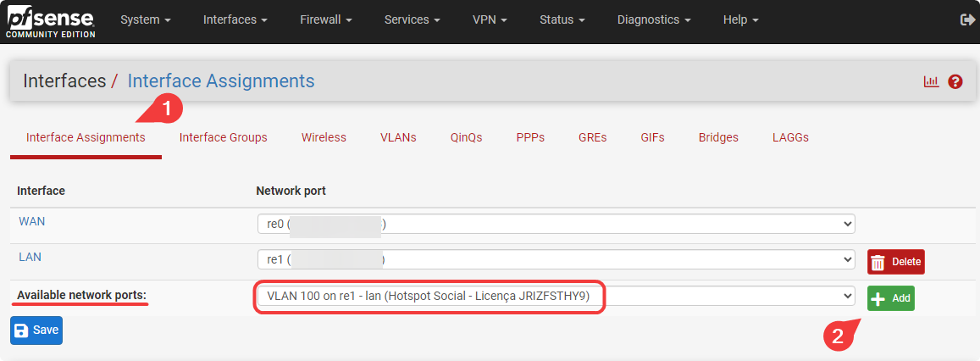Expand the Services dropdown menu

coord(412,19)
